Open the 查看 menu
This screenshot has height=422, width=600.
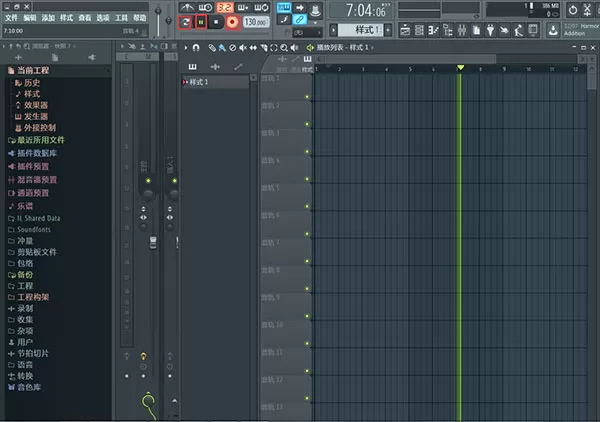point(85,18)
